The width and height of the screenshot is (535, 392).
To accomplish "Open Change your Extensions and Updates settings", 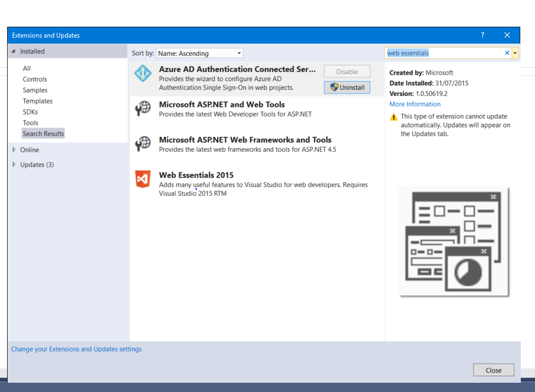I will [x=76, y=349].
